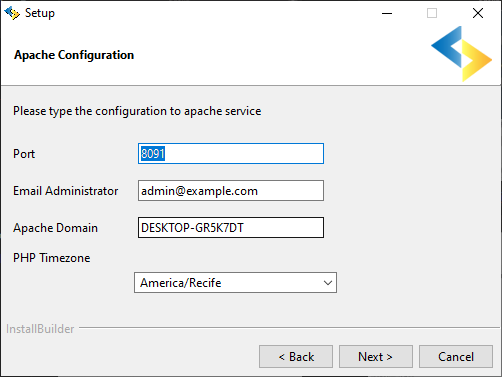Select the America/Recife timezone combo box
Screen dimensions: 502x377
235,283
